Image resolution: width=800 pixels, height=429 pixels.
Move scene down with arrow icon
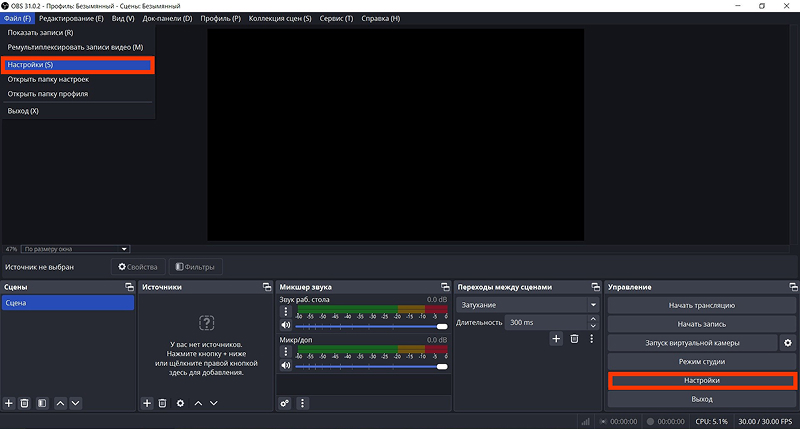pyautogui.click(x=76, y=403)
